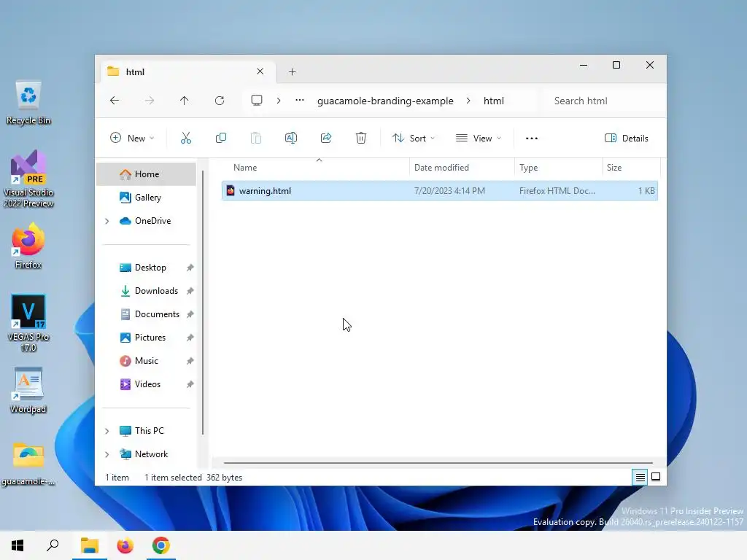Select the Wordpad desktop shortcut

coord(28,391)
